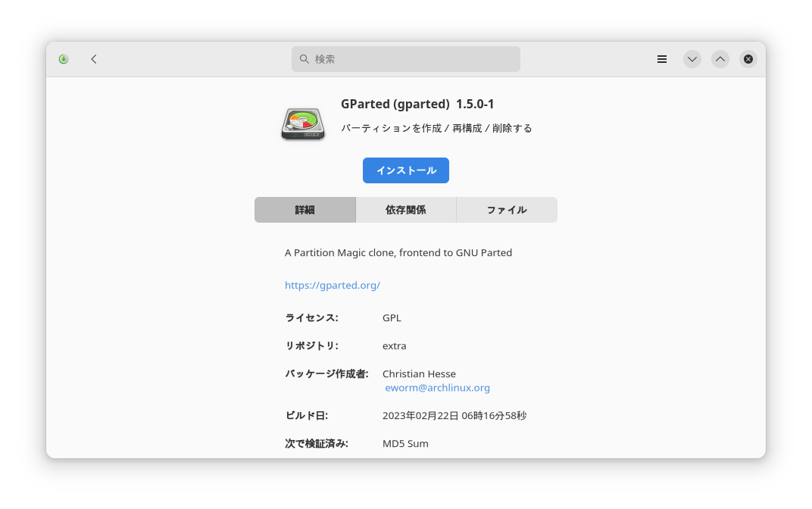The width and height of the screenshot is (812, 509).
Task: Click the extra repository value
Action: click(x=394, y=346)
